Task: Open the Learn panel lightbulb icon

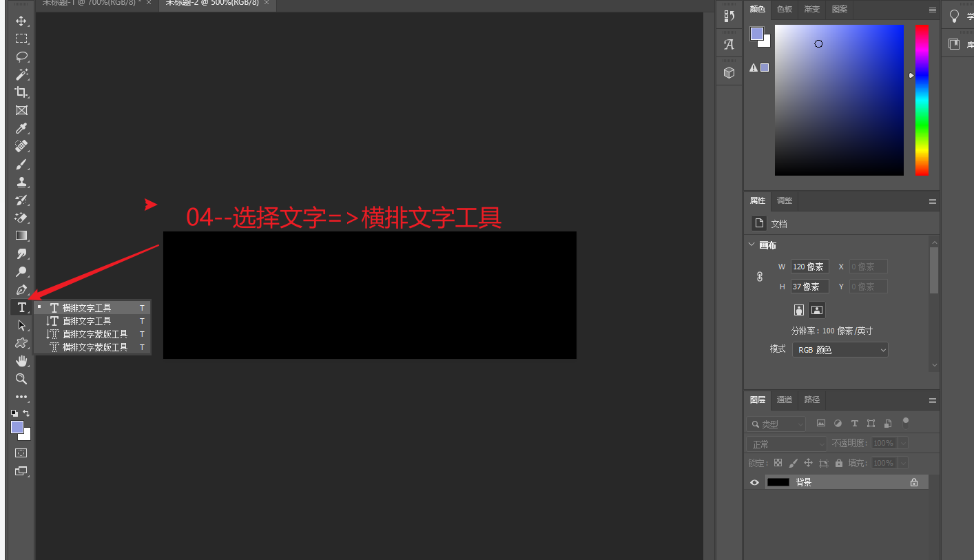Action: pos(954,16)
